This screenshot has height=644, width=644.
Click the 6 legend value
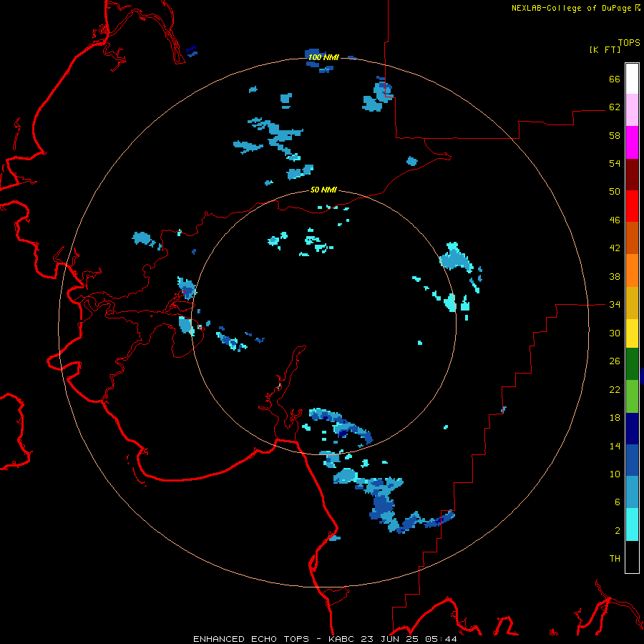618,502
